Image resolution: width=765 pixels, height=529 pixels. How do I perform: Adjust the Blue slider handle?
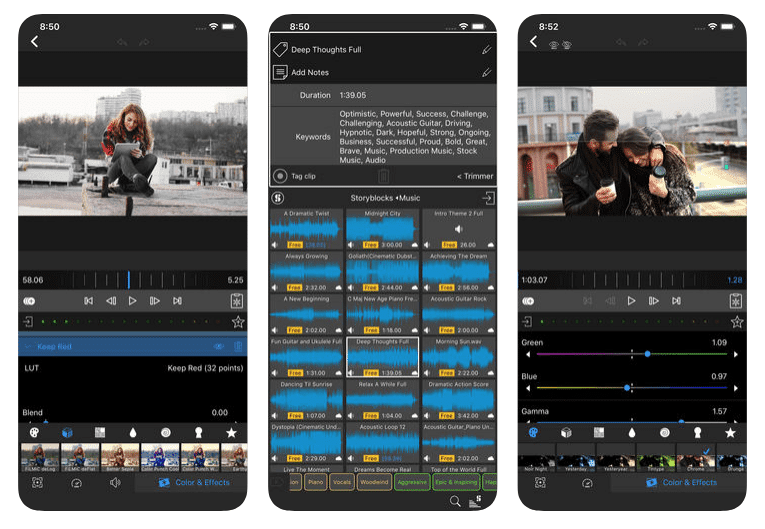tap(627, 388)
